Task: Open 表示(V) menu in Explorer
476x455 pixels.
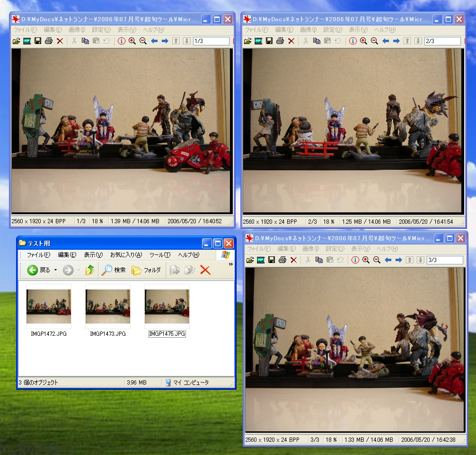Action: (93, 254)
